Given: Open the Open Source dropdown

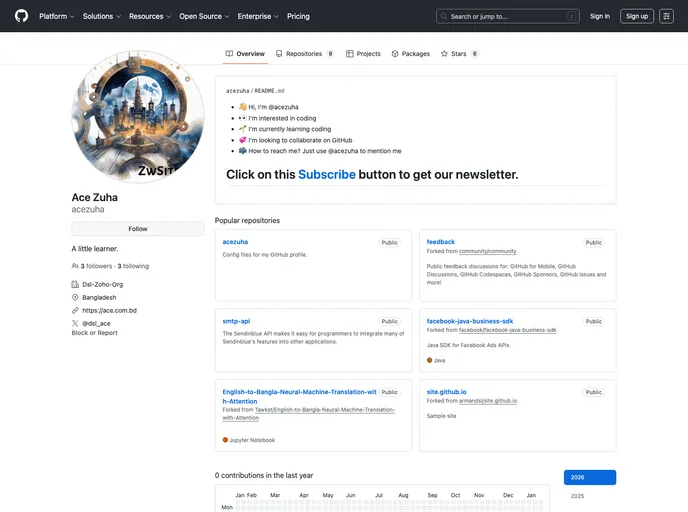Looking at the screenshot, I should [204, 16].
